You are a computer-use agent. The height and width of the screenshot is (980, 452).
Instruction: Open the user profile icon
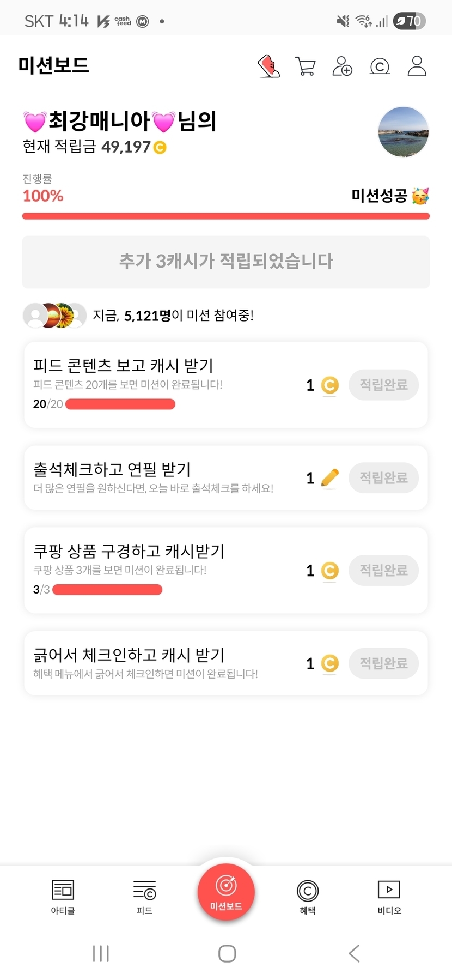417,66
